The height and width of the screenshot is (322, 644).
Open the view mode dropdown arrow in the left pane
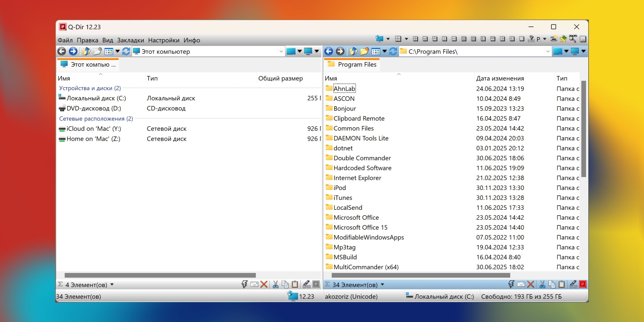pos(117,51)
